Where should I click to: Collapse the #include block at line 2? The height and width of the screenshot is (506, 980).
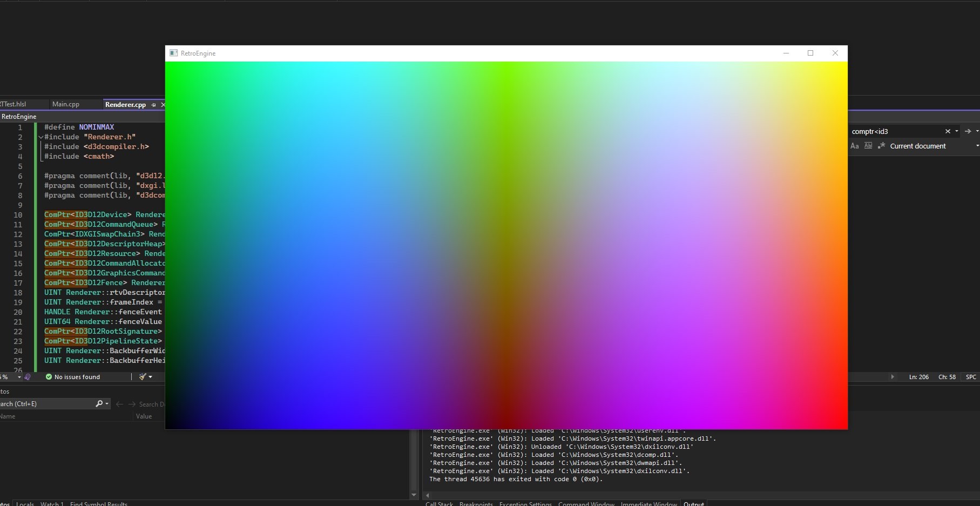(x=40, y=137)
